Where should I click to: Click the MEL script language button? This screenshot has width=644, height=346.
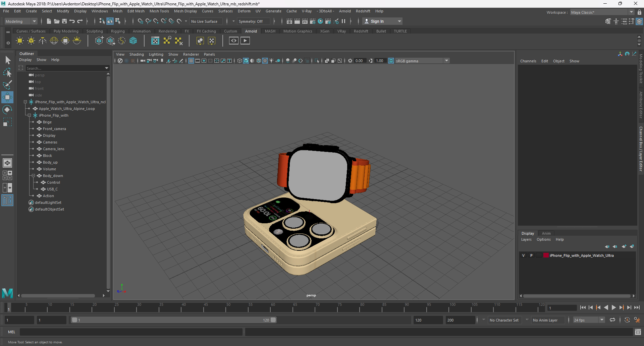click(x=12, y=332)
